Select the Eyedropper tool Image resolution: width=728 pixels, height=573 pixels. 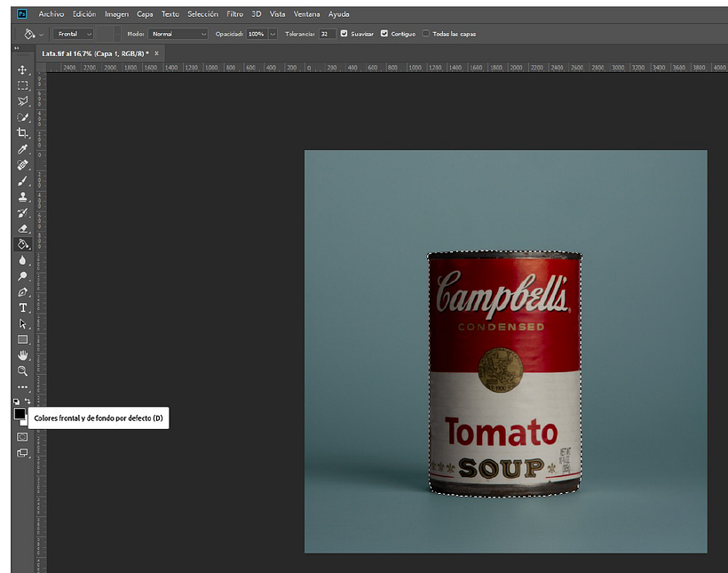click(x=22, y=149)
